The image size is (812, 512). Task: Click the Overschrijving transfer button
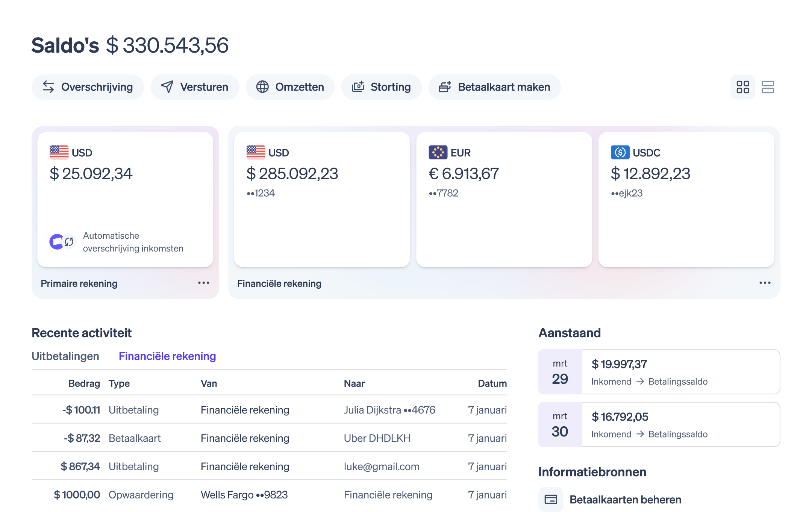tap(88, 87)
